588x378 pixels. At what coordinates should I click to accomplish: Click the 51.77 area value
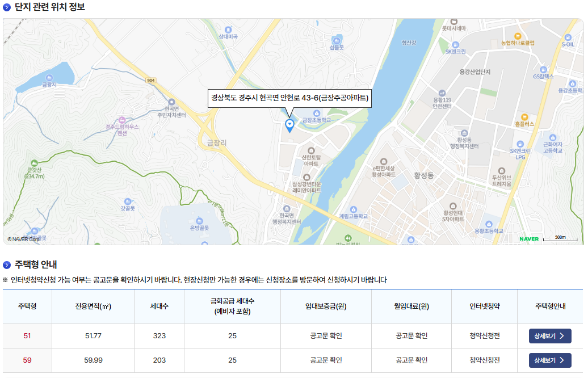(x=93, y=336)
